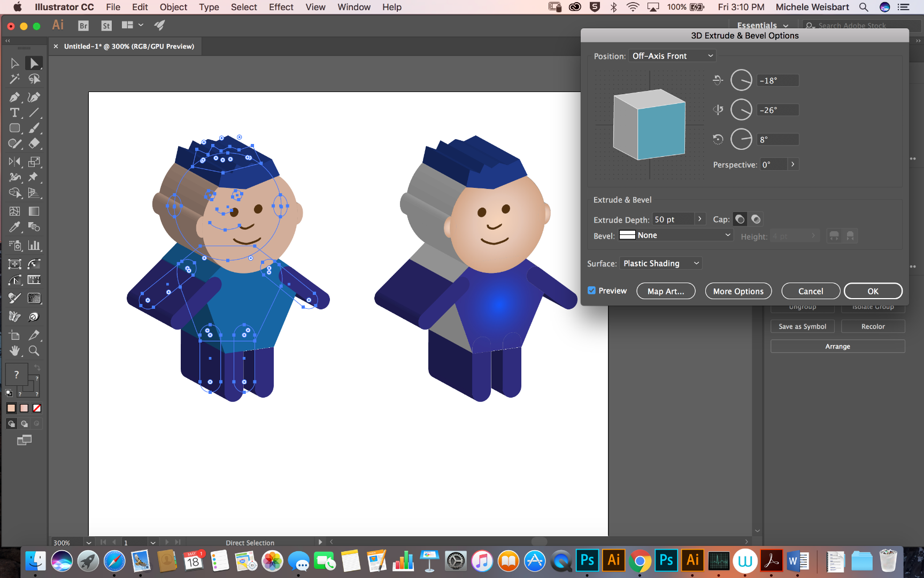The width and height of the screenshot is (924, 578).
Task: Open the File menu
Action: tap(113, 7)
